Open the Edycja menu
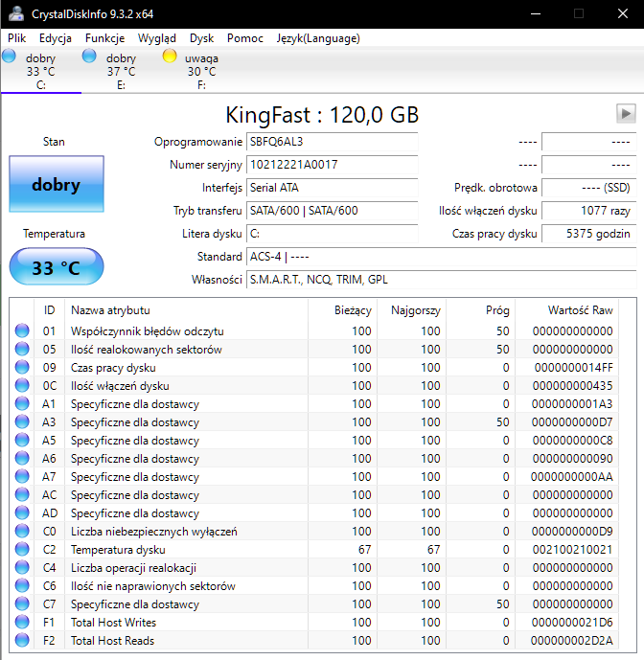Image resolution: width=644 pixels, height=660 pixels. 56,38
